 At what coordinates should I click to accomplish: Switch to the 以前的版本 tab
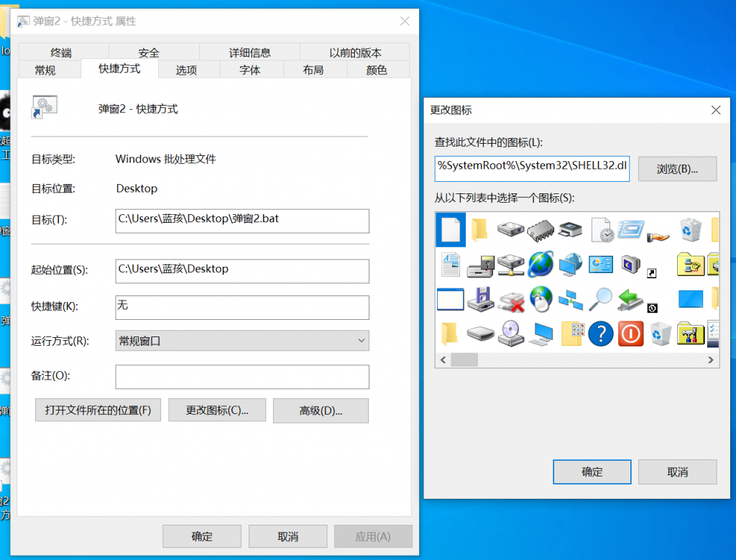pyautogui.click(x=355, y=52)
